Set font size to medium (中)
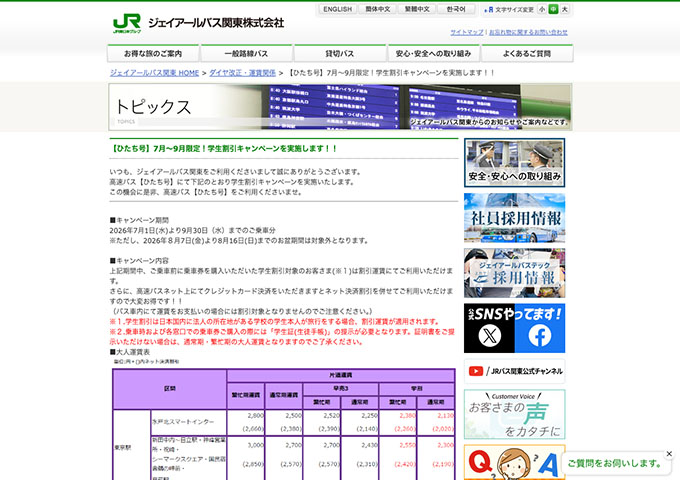This screenshot has height=480, width=680. click(553, 9)
